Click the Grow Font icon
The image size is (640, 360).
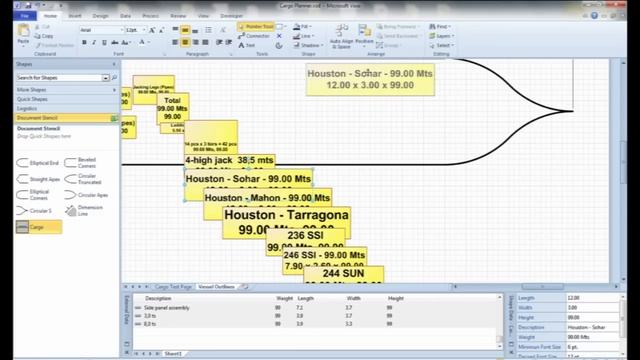[152, 30]
